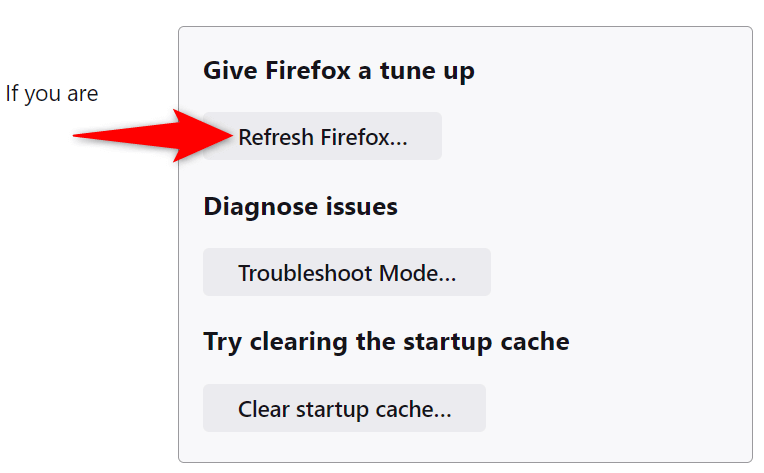This screenshot has height=473, width=764.
Task: Click the "If you are" text
Action: click(x=52, y=94)
